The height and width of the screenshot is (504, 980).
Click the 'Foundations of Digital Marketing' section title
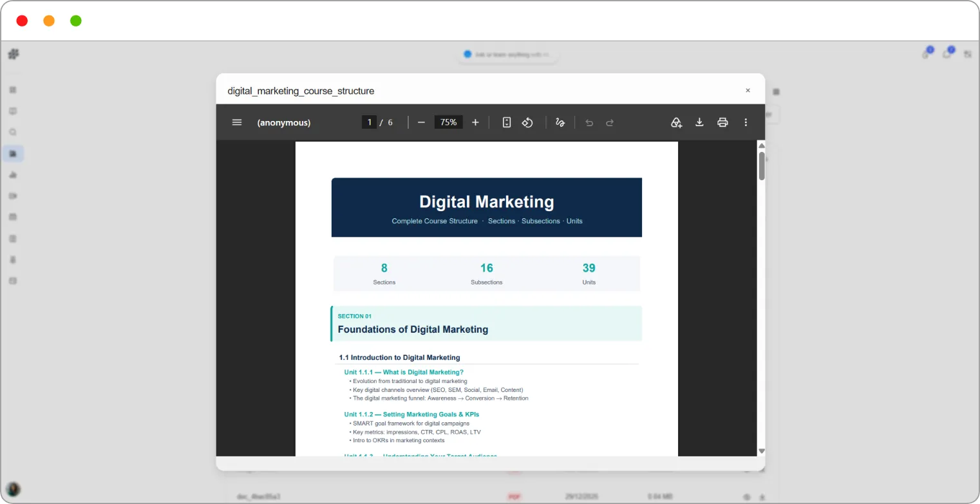413,330
